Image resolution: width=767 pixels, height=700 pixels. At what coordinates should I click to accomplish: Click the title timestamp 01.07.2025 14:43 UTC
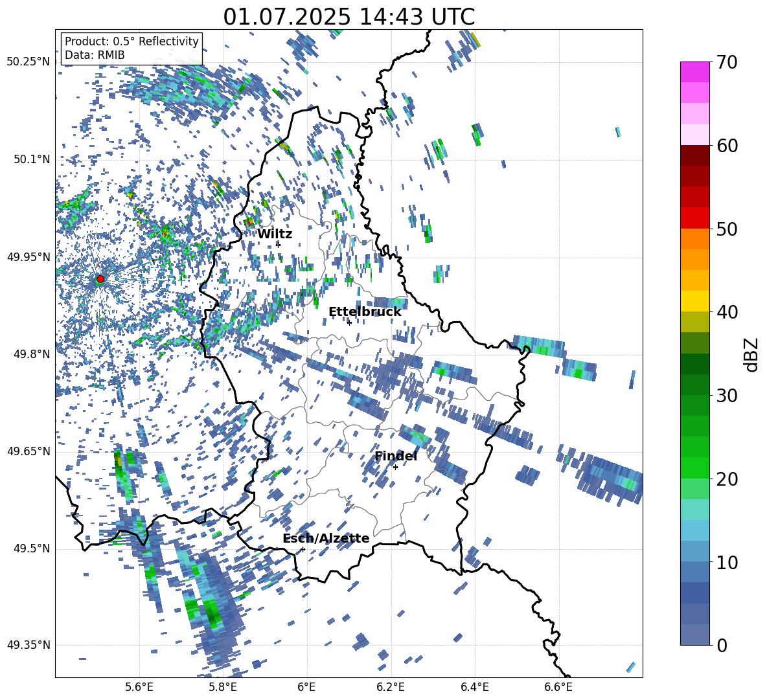point(349,17)
